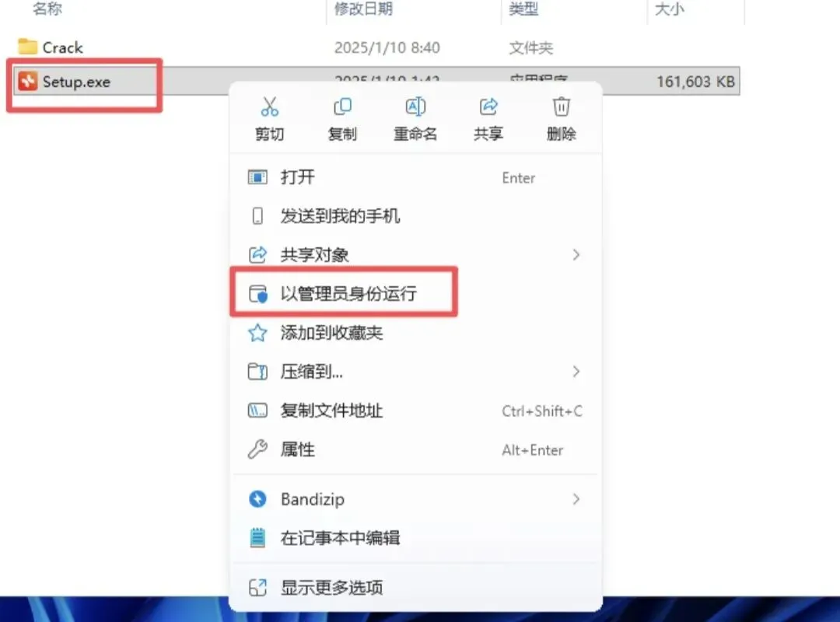Sort by the 修改日期 column header

pyautogui.click(x=364, y=9)
